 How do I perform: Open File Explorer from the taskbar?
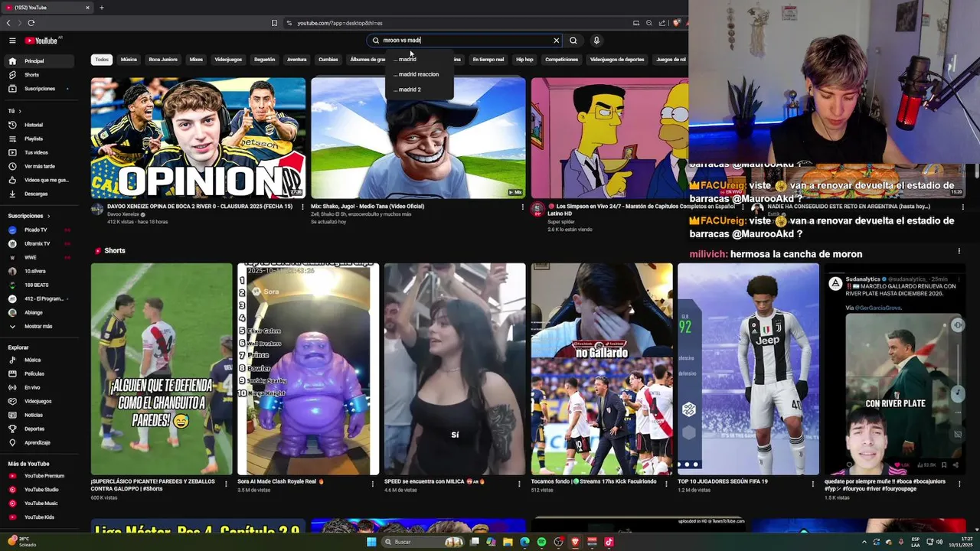coord(508,542)
